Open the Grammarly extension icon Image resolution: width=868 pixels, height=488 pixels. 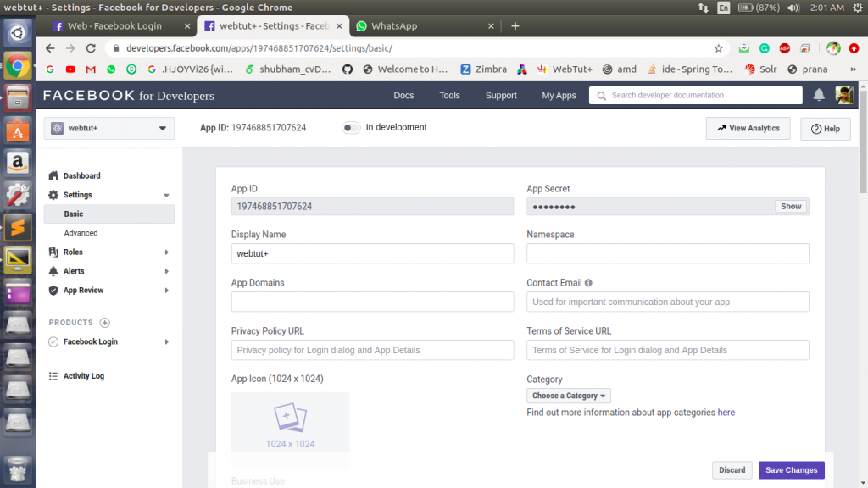[764, 48]
